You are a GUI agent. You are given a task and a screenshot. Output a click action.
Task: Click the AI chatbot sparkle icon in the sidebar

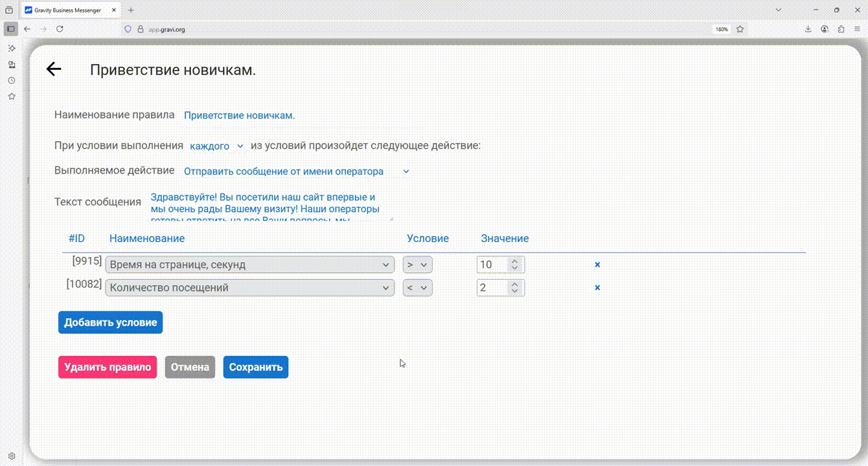coord(12,49)
